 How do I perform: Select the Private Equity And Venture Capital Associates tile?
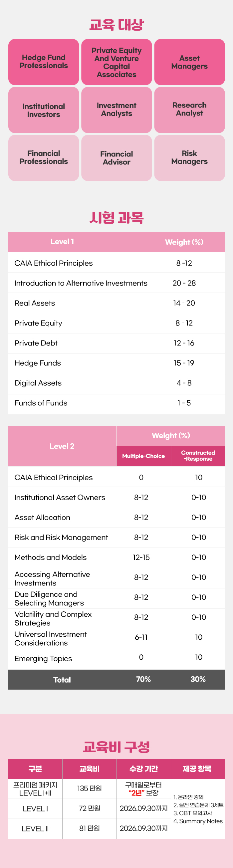tap(116, 62)
